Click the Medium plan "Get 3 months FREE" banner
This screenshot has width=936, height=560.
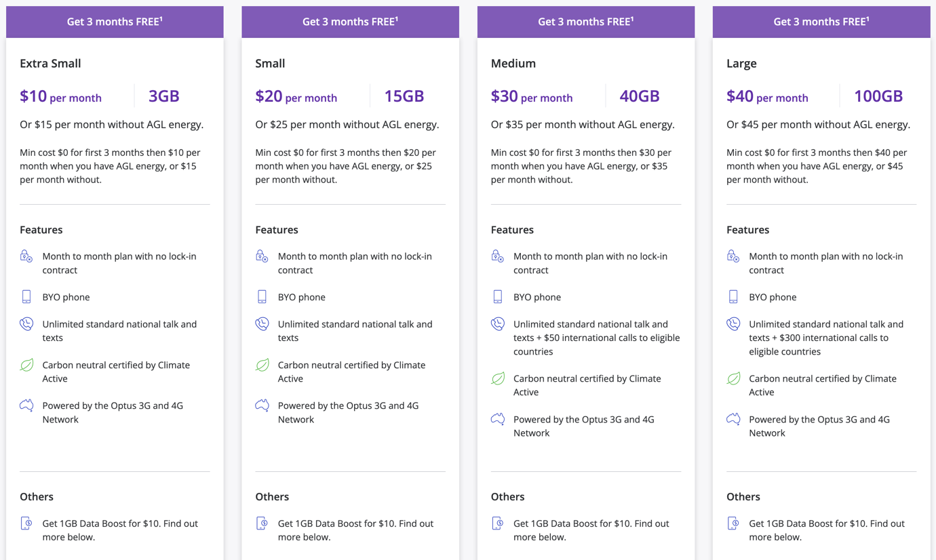coord(586,22)
